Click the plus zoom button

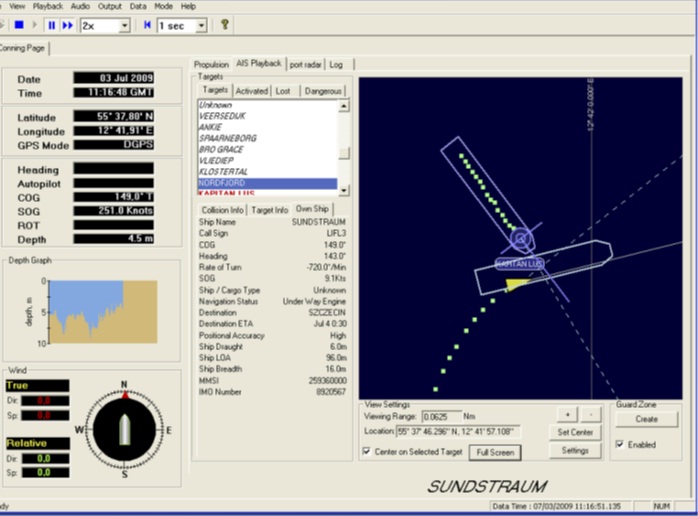567,413
